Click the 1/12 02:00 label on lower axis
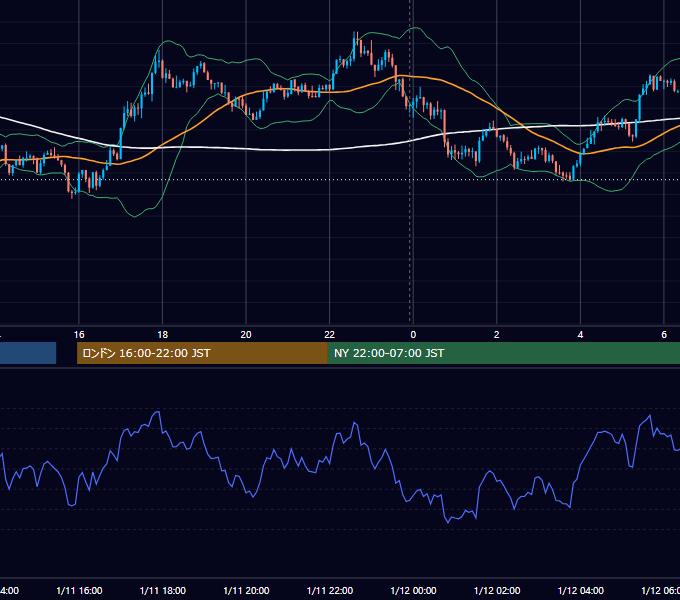The width and height of the screenshot is (680, 600). coord(497,591)
